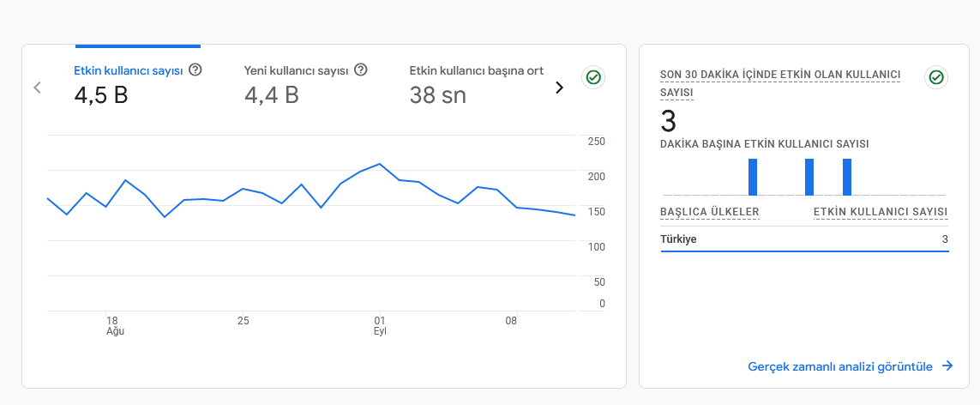
Task: Select Yeni kullanıcı sayısı metric tab
Action: [x=305, y=84]
